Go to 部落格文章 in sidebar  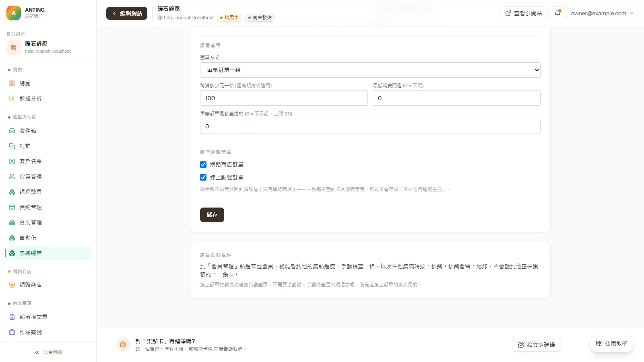(48, 317)
